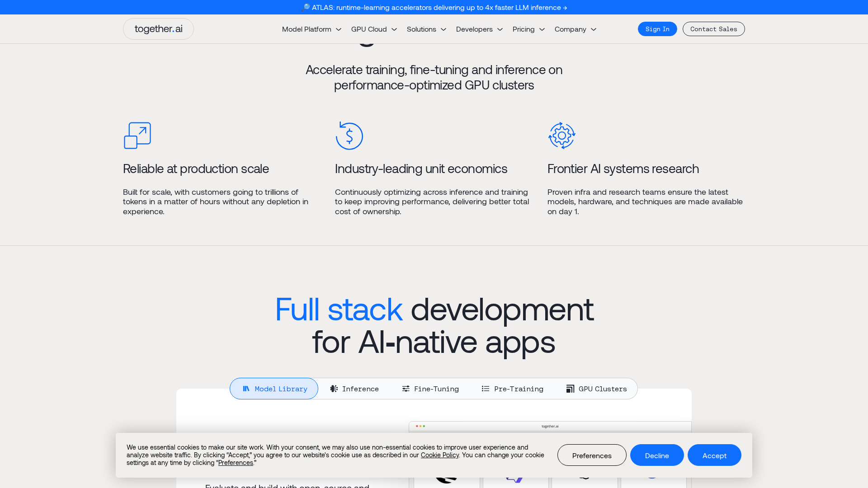Viewport: 868px width, 488px height.
Task: Click the sparkle icon on the Inference tab
Action: coord(334,389)
